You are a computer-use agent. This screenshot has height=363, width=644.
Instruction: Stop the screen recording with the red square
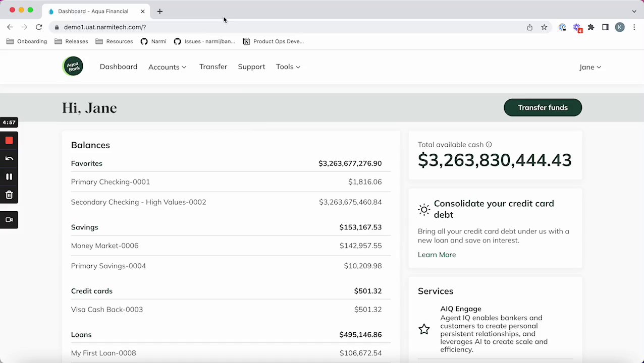coord(9,141)
